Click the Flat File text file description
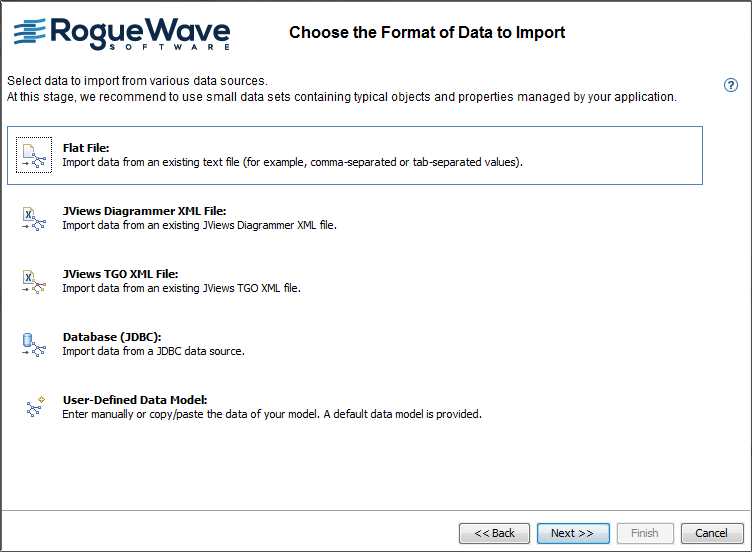The height and width of the screenshot is (552, 752). click(293, 162)
